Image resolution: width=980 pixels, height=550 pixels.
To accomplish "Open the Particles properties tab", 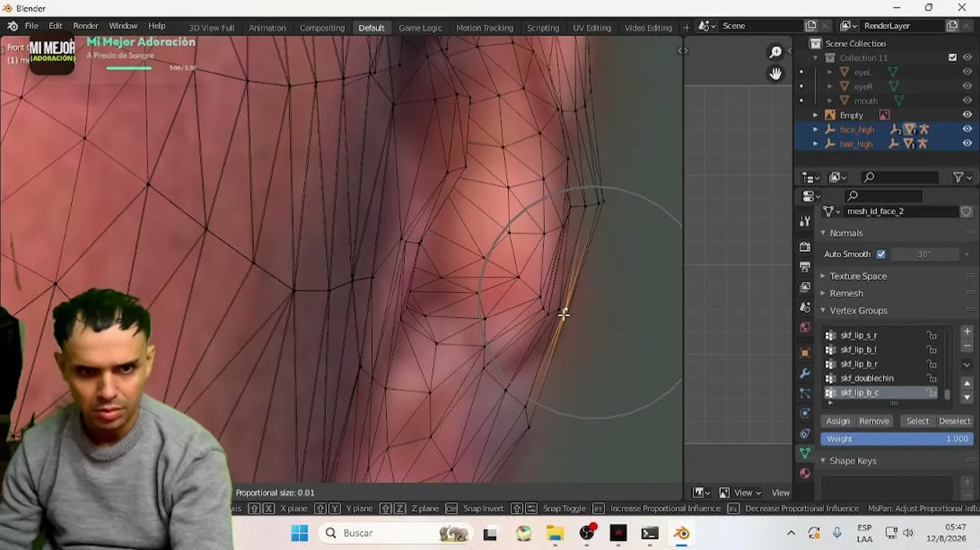I will 804,393.
